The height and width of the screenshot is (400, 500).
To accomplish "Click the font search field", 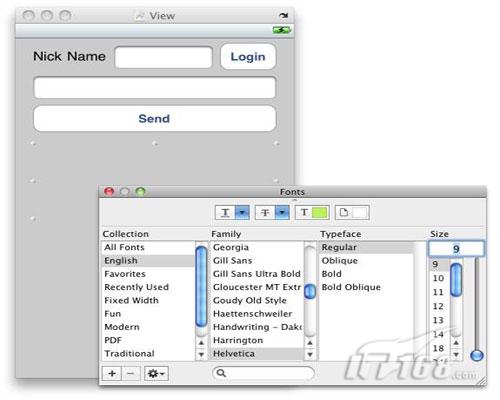I will click(x=263, y=373).
